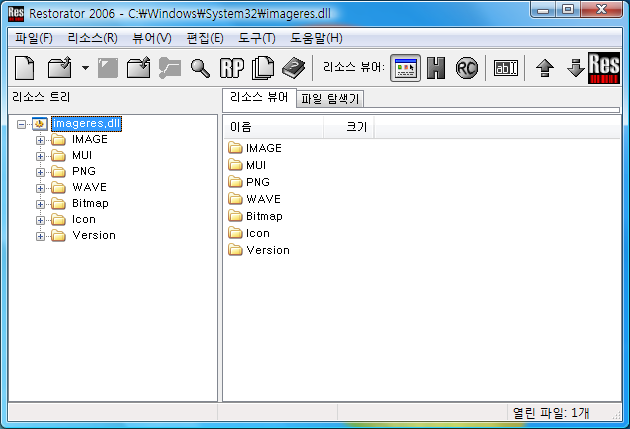Open the dropdown arrow beside Open icon

click(85, 68)
